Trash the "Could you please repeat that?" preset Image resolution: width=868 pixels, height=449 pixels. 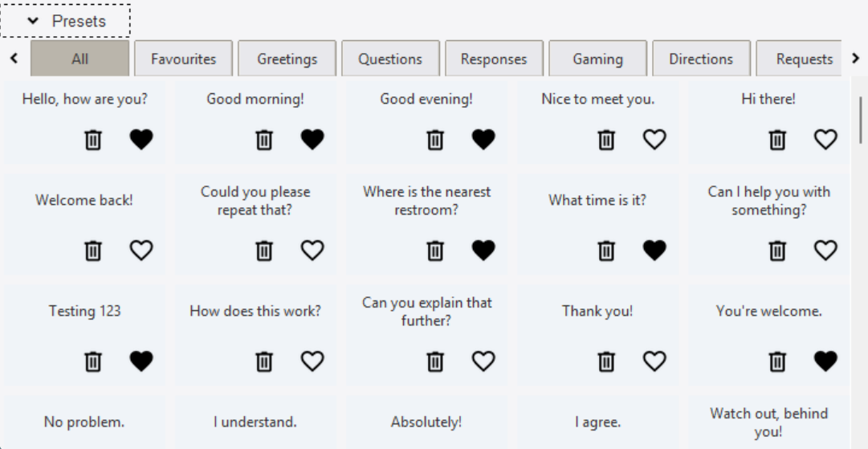tap(264, 251)
